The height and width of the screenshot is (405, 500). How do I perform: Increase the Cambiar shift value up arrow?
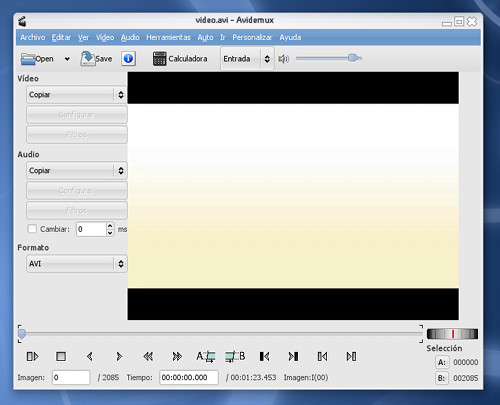(110, 226)
